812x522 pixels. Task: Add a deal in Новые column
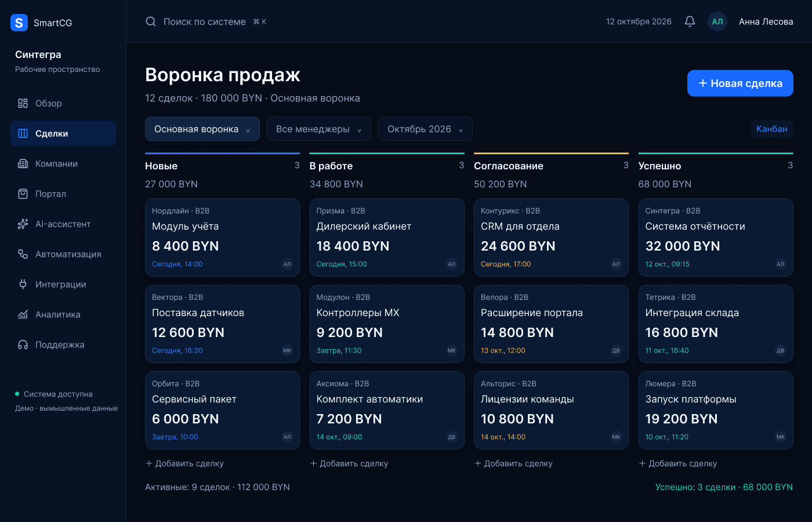tap(184, 463)
